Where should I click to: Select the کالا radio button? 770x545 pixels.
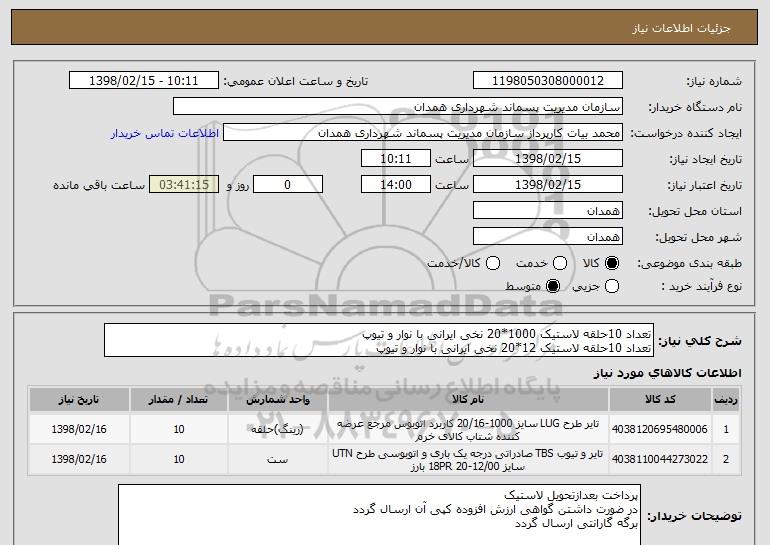click(612, 263)
